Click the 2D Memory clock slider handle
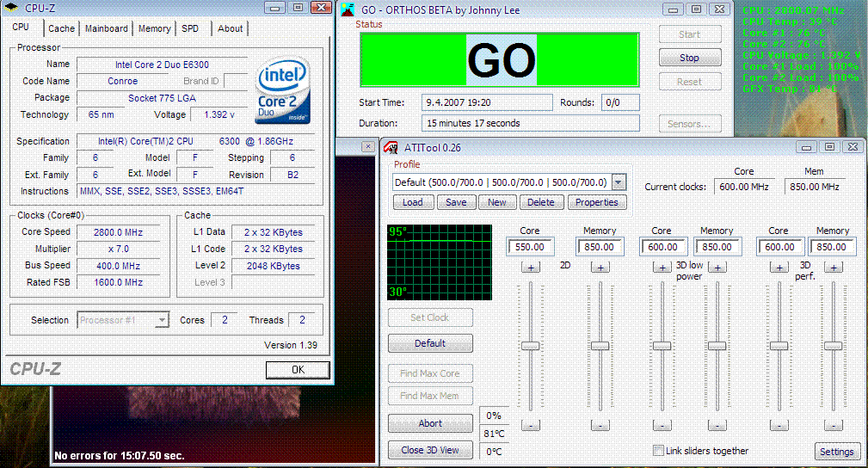Image resolution: width=868 pixels, height=468 pixels. pos(600,346)
